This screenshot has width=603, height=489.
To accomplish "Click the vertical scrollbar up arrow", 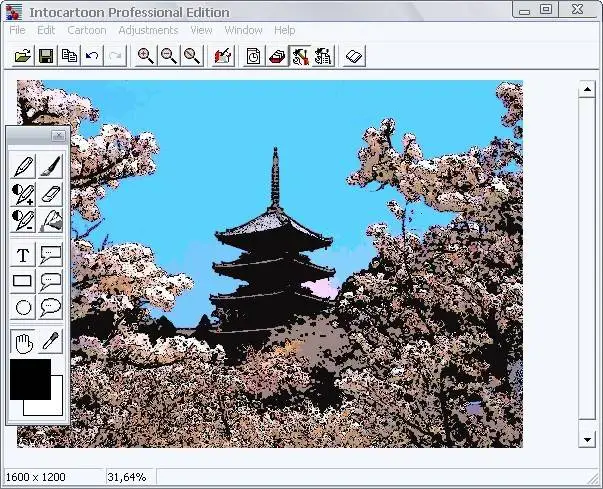I will 587,89.
